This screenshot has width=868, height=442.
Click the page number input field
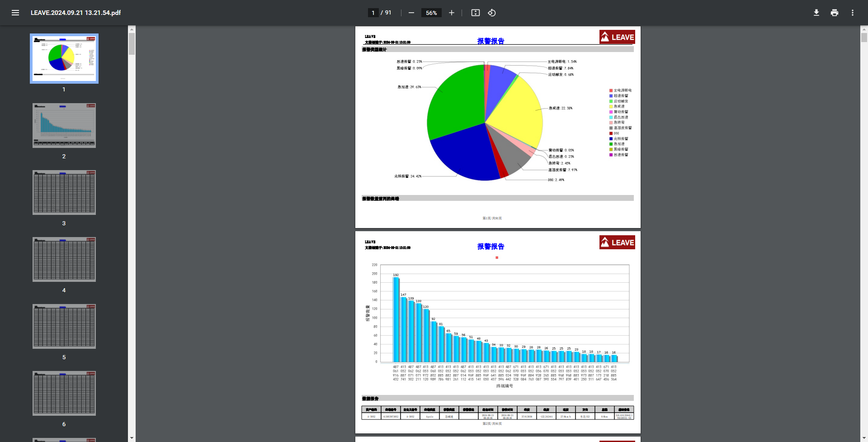373,13
